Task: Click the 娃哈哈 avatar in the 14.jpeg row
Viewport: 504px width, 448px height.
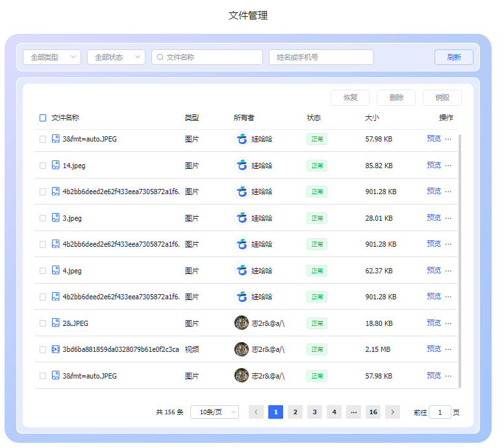Action: pos(242,165)
